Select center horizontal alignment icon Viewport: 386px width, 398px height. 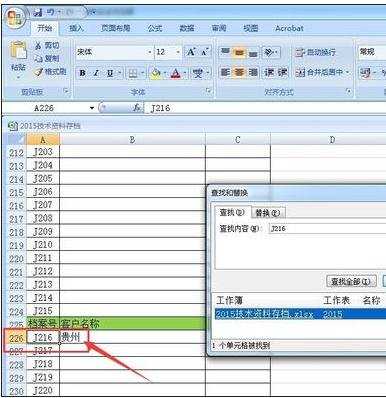click(239, 72)
